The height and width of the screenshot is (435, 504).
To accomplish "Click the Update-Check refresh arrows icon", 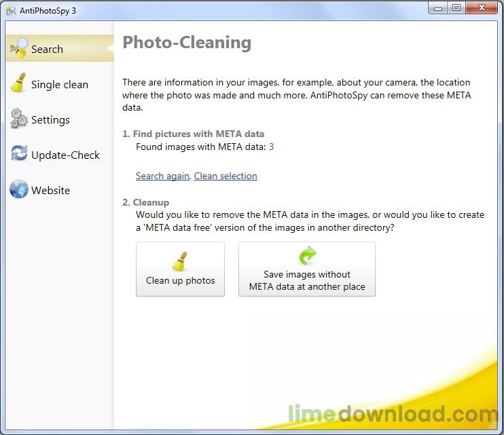I will coord(19,153).
